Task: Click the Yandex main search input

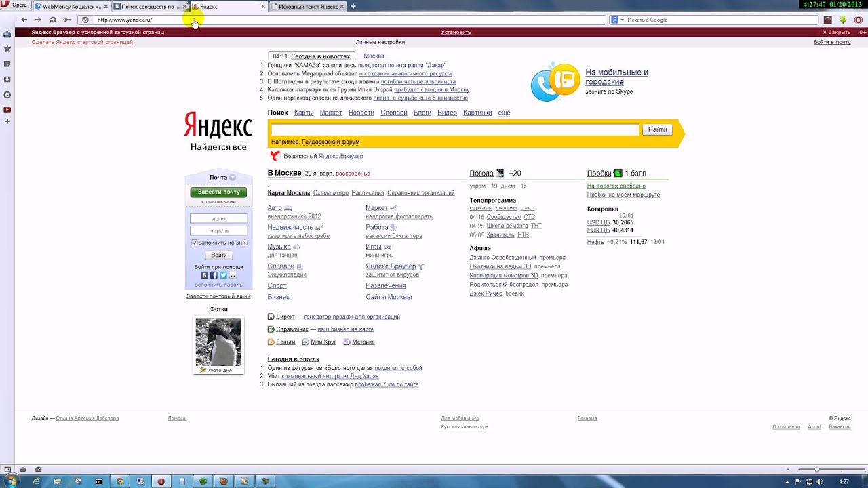Action: pyautogui.click(x=455, y=129)
